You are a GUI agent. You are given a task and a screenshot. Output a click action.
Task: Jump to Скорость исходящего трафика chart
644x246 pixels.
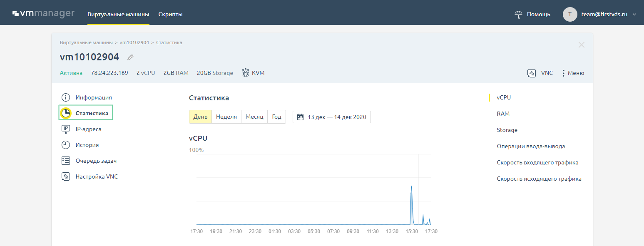[x=539, y=179]
